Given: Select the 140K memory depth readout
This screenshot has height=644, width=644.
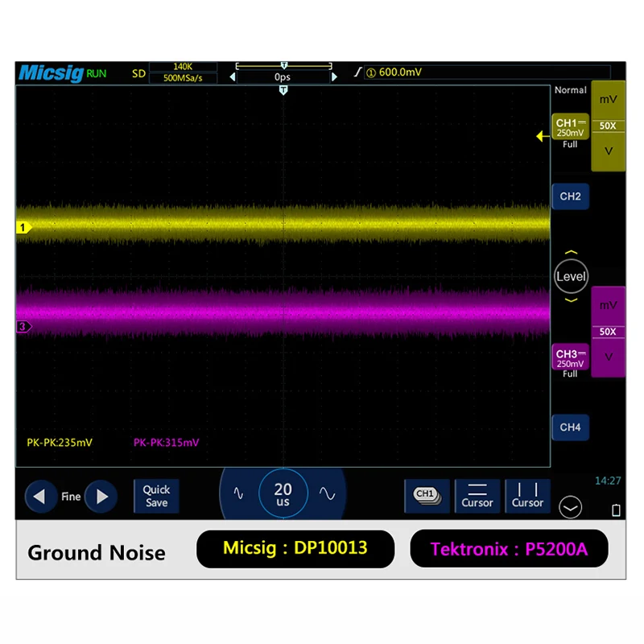Looking at the screenshot, I should [183, 67].
